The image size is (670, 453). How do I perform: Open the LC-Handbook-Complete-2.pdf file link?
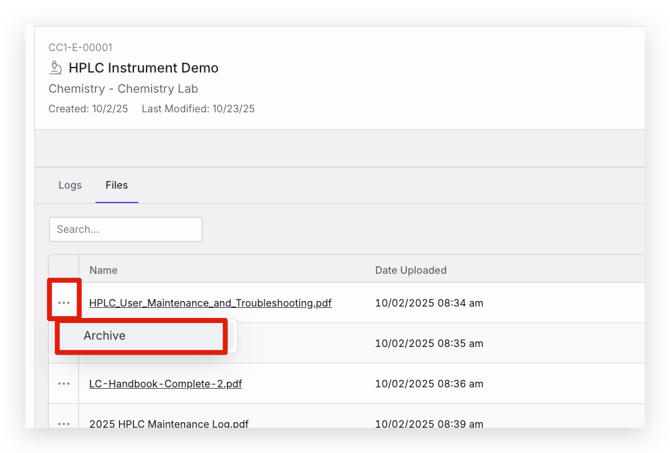(165, 383)
